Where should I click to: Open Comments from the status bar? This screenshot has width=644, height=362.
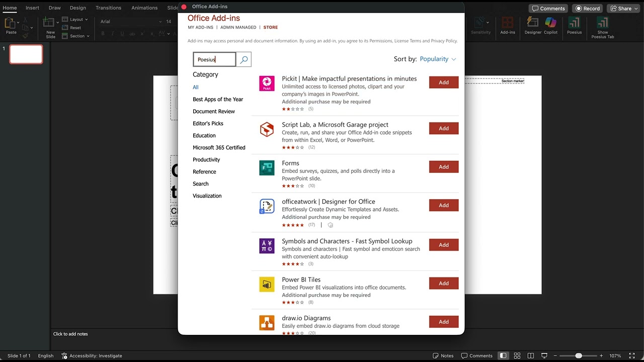(x=477, y=355)
